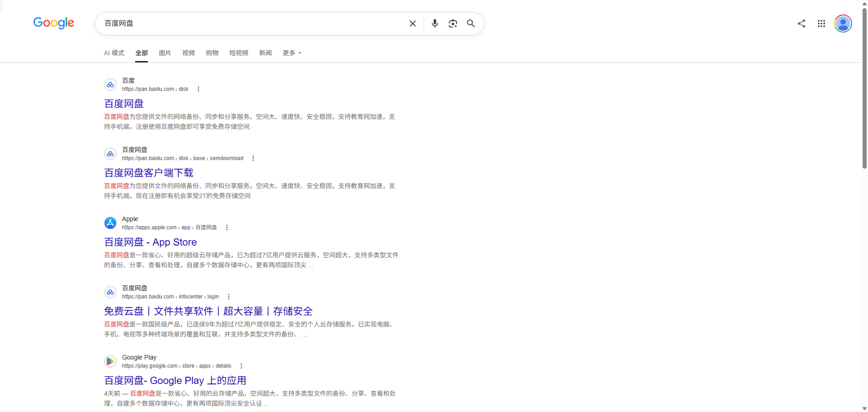Click the scrollbar up arrow
This screenshot has width=868, height=412.
[x=864, y=3]
